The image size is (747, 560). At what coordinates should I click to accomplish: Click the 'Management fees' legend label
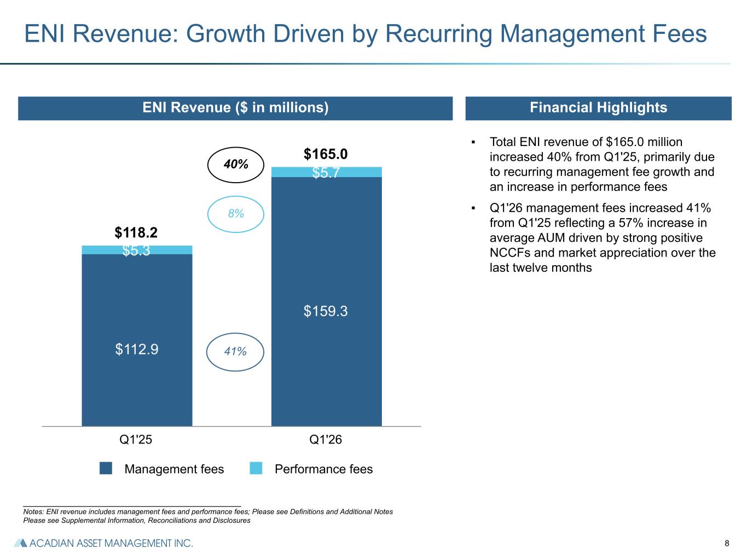174,469
